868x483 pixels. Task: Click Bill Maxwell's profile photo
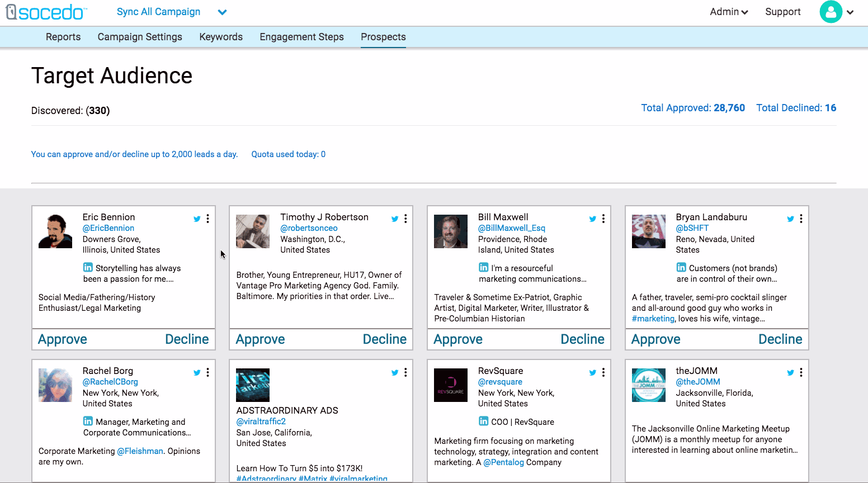point(451,231)
